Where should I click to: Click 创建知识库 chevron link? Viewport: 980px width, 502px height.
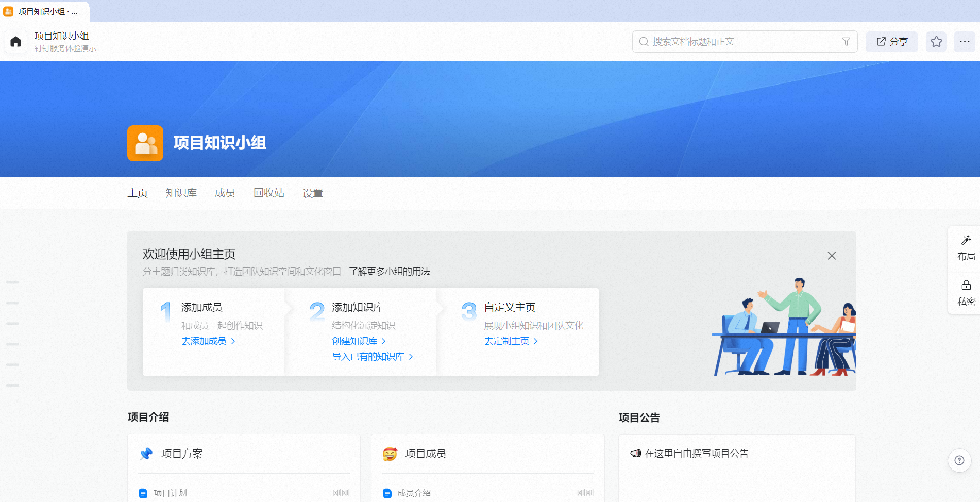pos(359,341)
